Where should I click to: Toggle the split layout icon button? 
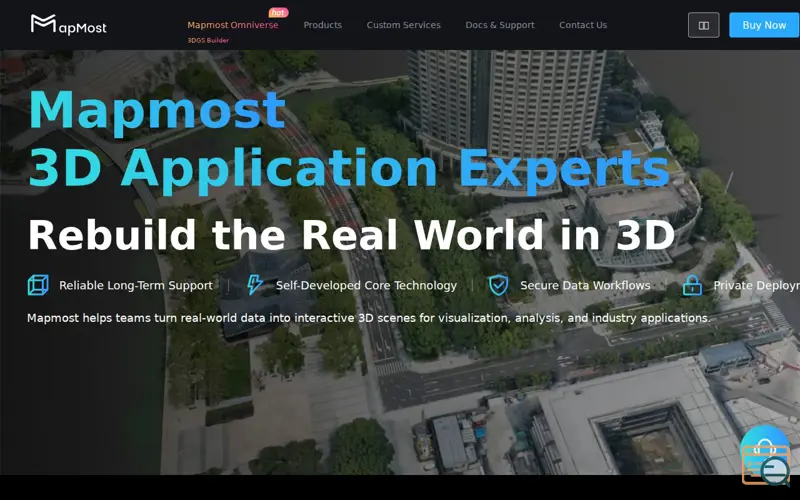(704, 25)
